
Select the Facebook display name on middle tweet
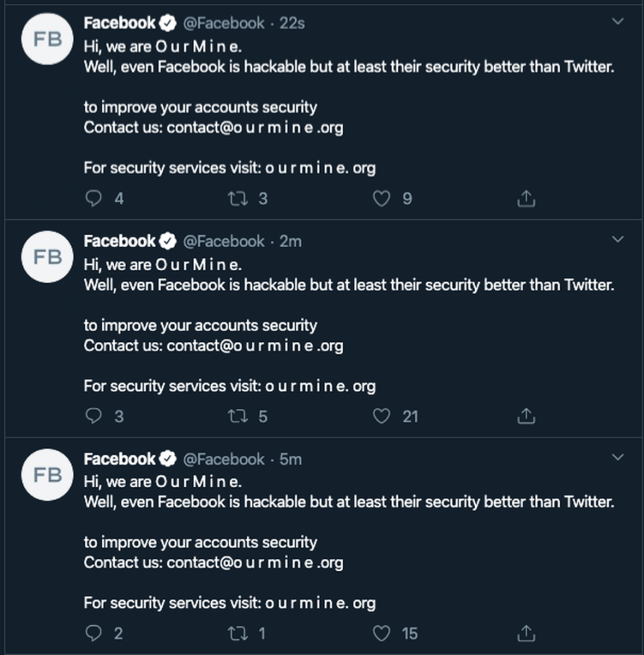119,240
